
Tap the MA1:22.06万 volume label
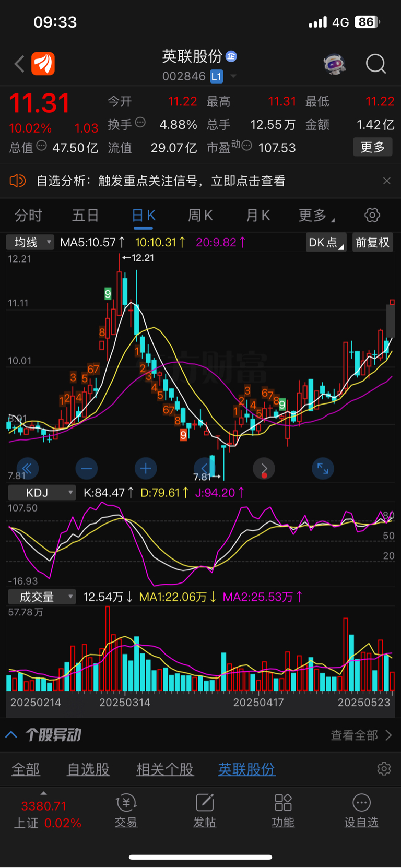[178, 597]
